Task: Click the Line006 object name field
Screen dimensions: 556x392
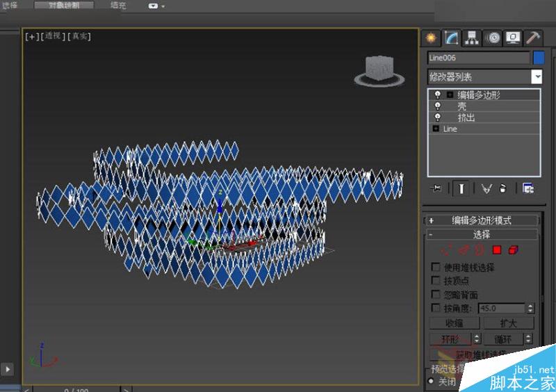Action: tap(478, 58)
